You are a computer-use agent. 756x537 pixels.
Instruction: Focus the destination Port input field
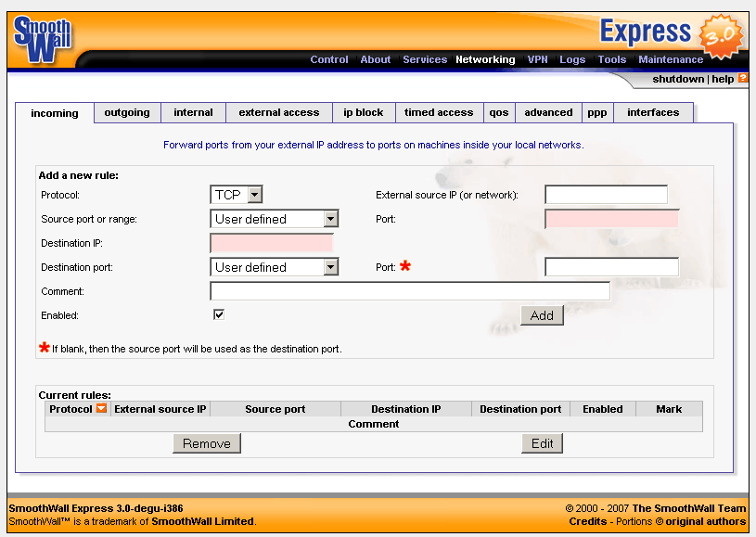pos(612,267)
